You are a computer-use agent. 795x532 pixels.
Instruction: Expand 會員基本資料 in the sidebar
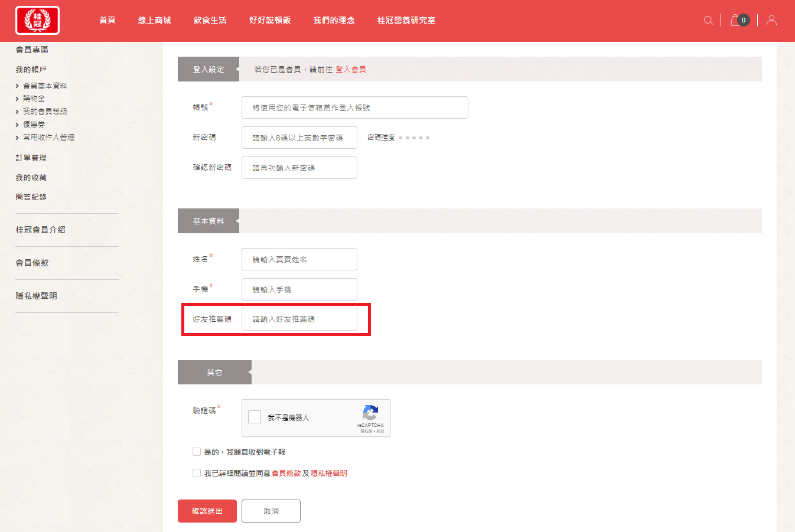point(45,86)
